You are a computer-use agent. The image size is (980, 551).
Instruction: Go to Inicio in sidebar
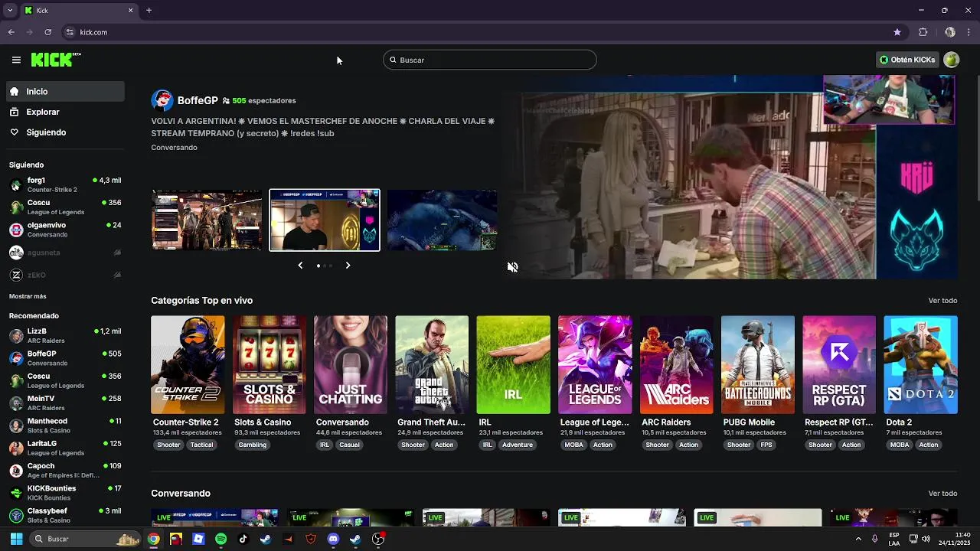pos(65,91)
